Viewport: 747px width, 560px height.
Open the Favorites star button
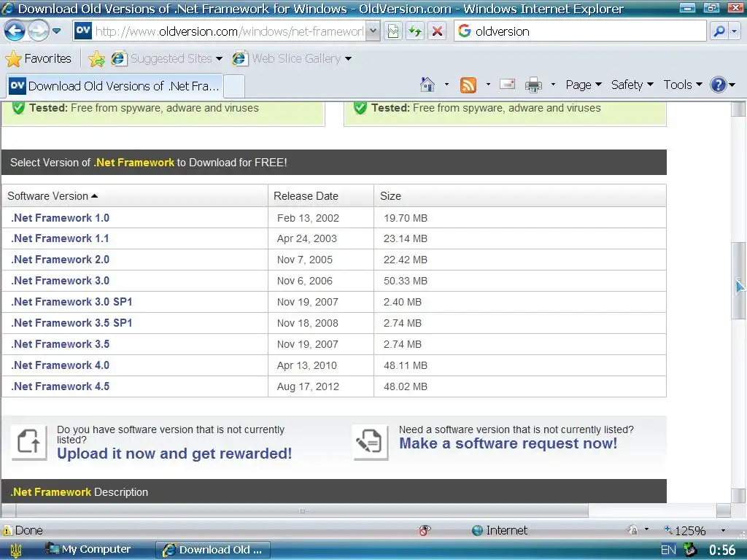[39, 58]
